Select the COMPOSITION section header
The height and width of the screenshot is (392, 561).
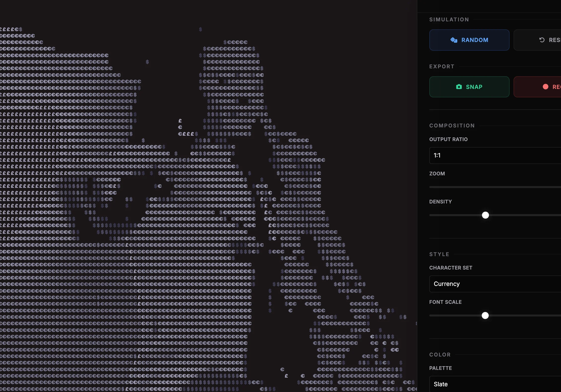(x=452, y=125)
